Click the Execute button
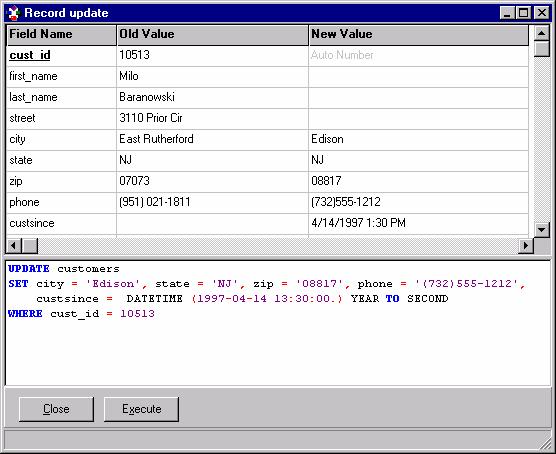This screenshot has width=556, height=454. click(141, 409)
